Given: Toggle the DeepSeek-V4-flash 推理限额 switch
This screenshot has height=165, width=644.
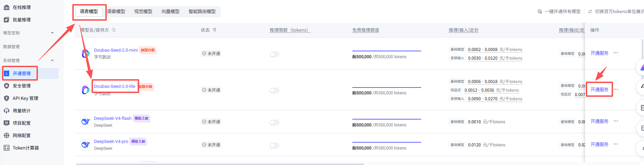Looking at the screenshot, I should 274,122.
